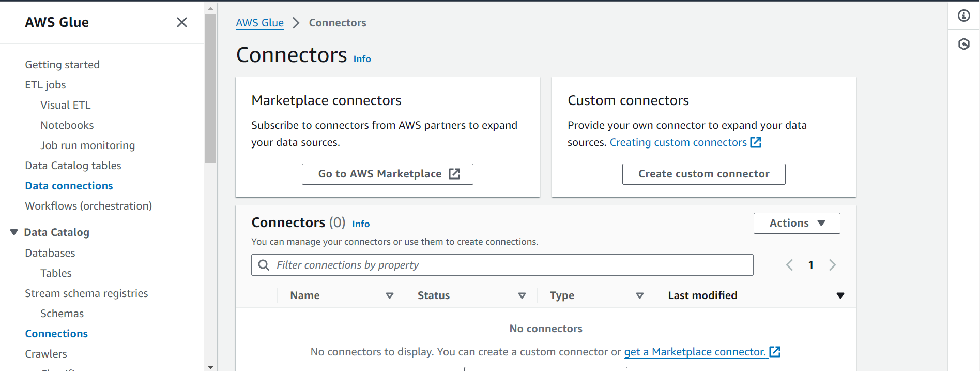The image size is (980, 371).
Task: Collapse the Data Catalog section
Action: tap(14, 232)
